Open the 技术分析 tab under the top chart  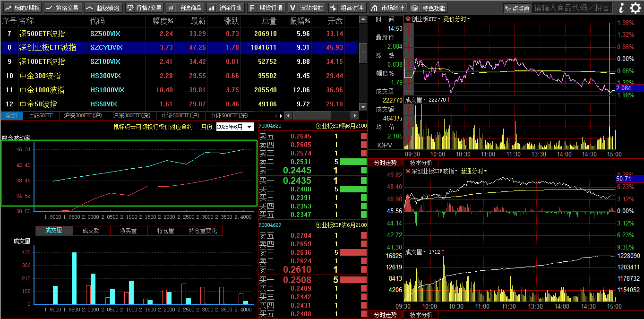click(x=421, y=162)
